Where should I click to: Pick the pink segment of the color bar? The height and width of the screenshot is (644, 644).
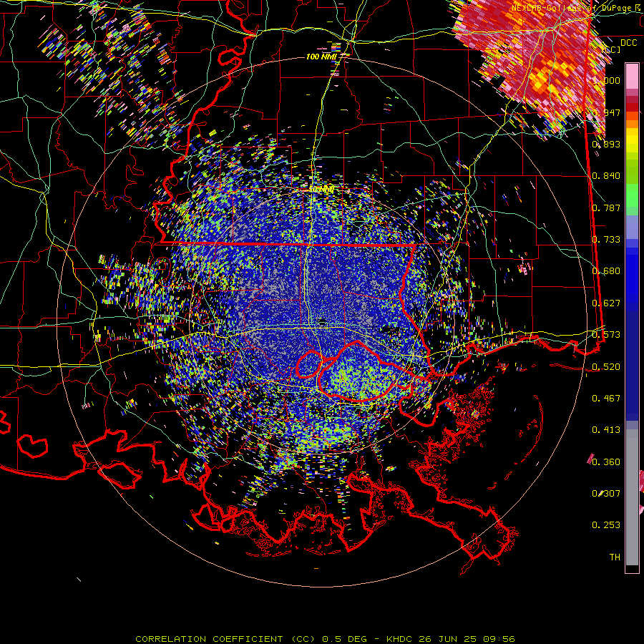pyautogui.click(x=632, y=76)
